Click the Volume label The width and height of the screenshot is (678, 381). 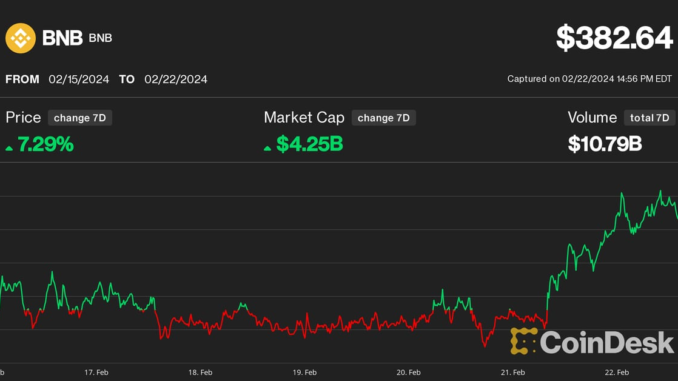tap(592, 118)
